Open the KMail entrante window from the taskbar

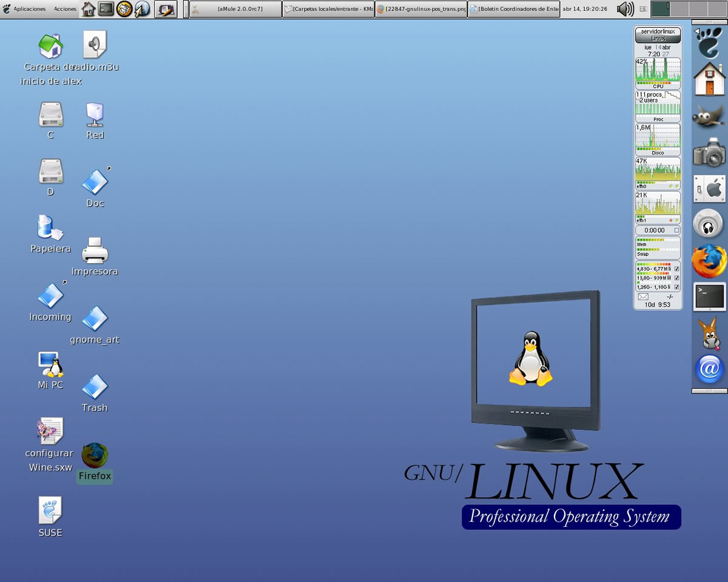(x=328, y=9)
